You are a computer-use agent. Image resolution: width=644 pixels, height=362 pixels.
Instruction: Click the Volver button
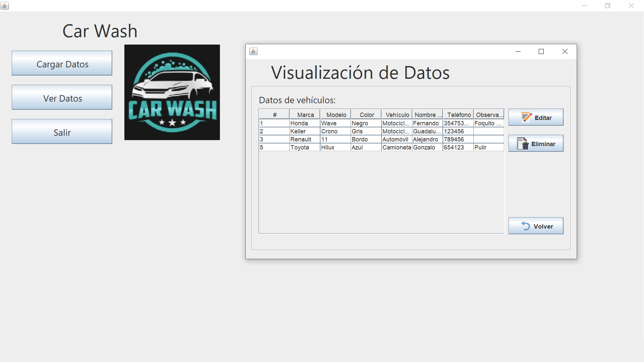point(536,226)
